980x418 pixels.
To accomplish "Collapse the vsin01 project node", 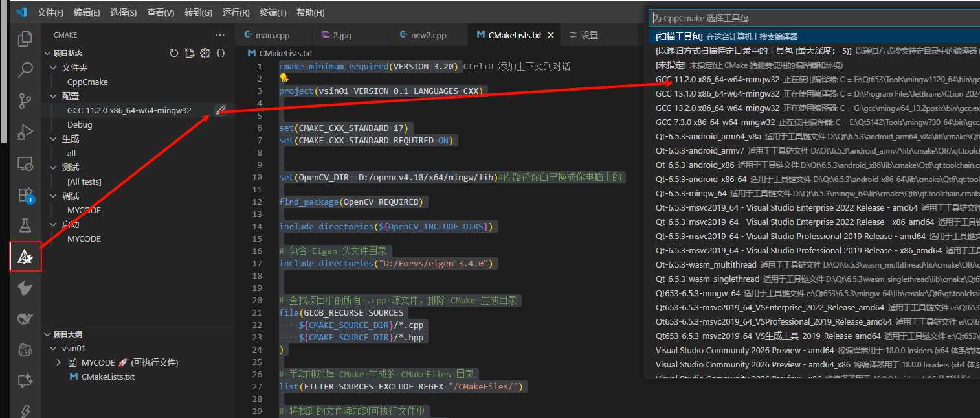I will (53, 348).
